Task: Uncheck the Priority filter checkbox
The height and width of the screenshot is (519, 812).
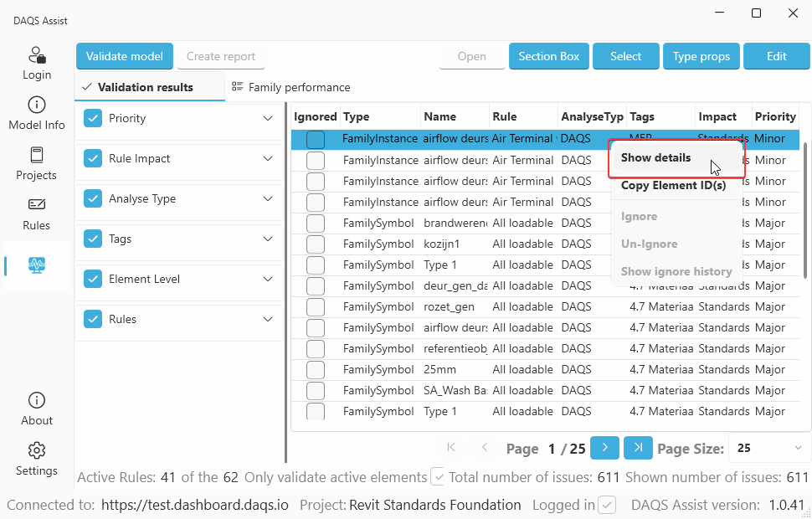Action: (x=93, y=118)
